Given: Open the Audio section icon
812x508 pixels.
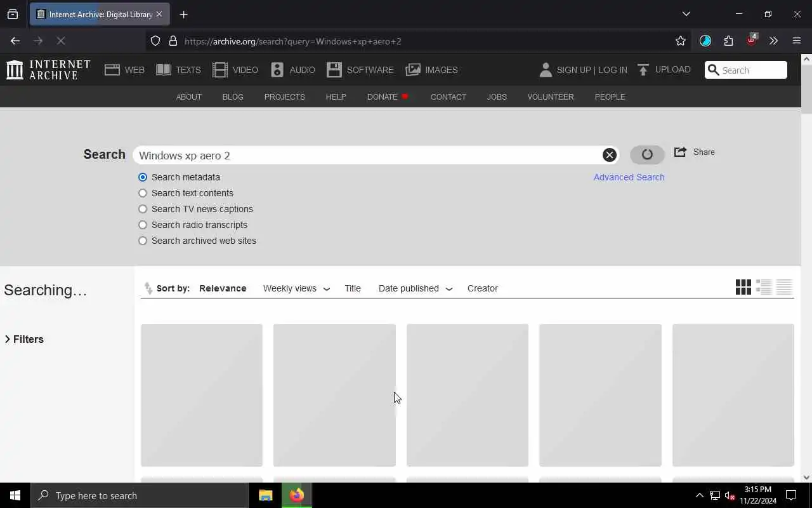Looking at the screenshot, I should (277, 70).
